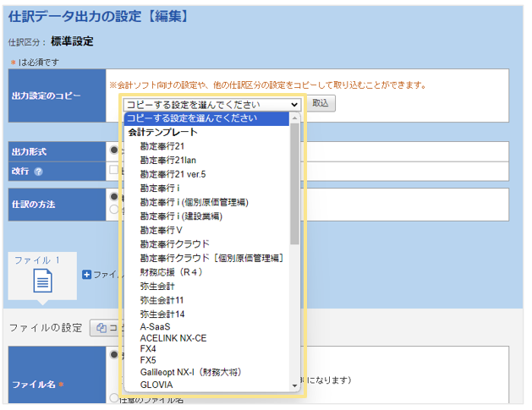Choose 弥生会計14 from the list
The image size is (532, 410).
pos(162,313)
